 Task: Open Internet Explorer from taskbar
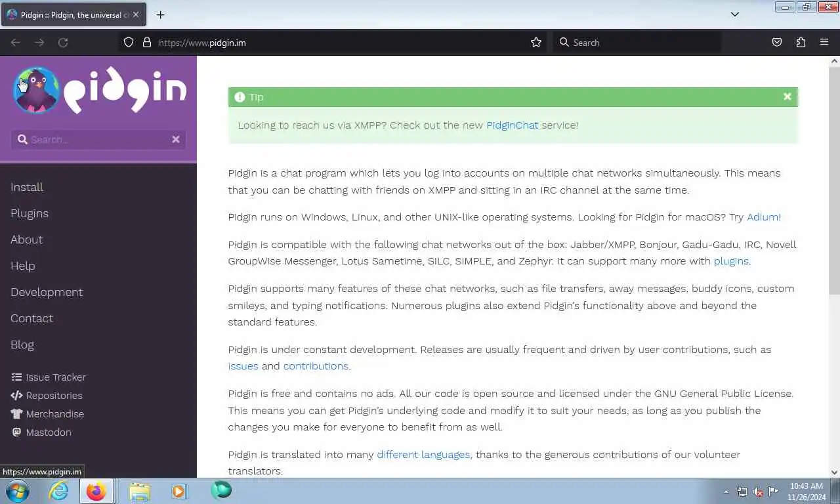tap(59, 491)
